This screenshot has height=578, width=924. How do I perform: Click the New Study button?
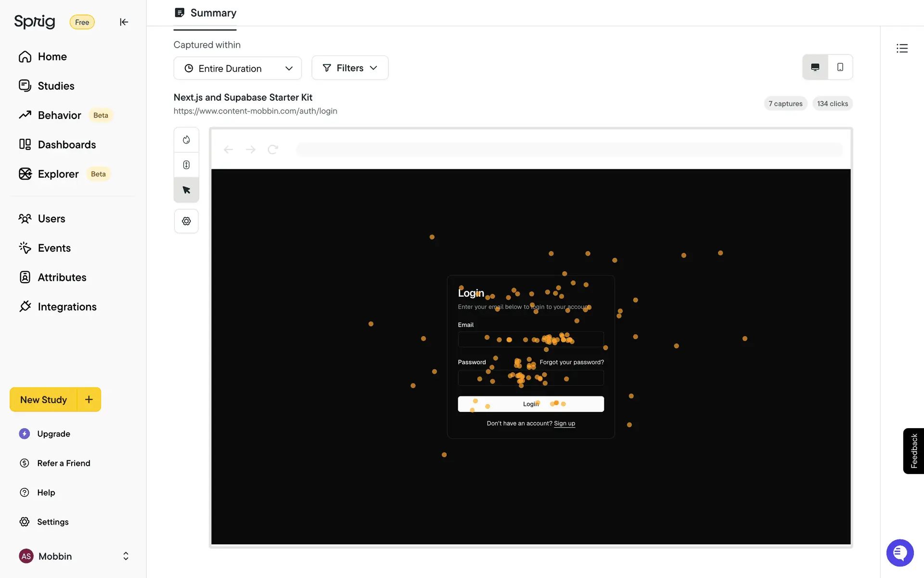click(x=43, y=399)
